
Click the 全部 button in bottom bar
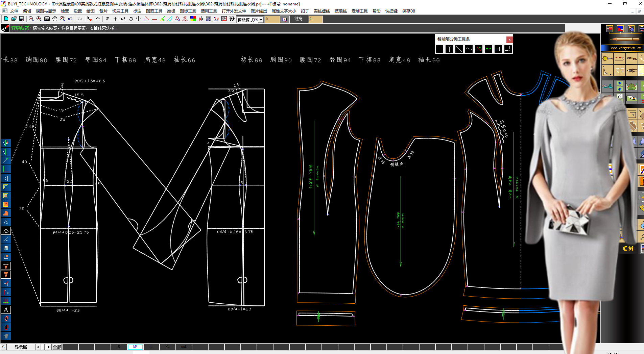click(x=57, y=347)
